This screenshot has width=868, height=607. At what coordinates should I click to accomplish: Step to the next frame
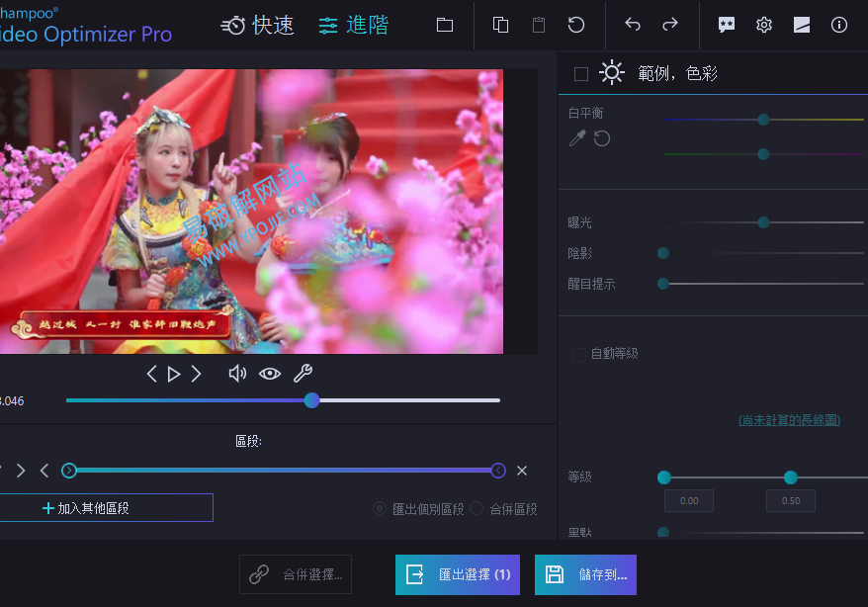click(x=196, y=374)
